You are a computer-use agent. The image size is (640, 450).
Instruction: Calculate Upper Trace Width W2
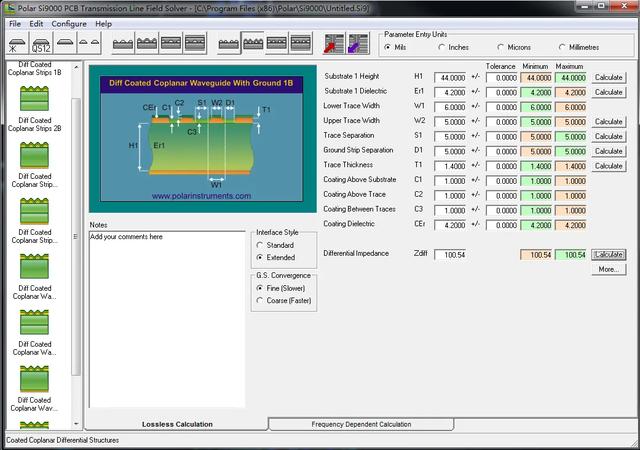[x=609, y=122]
